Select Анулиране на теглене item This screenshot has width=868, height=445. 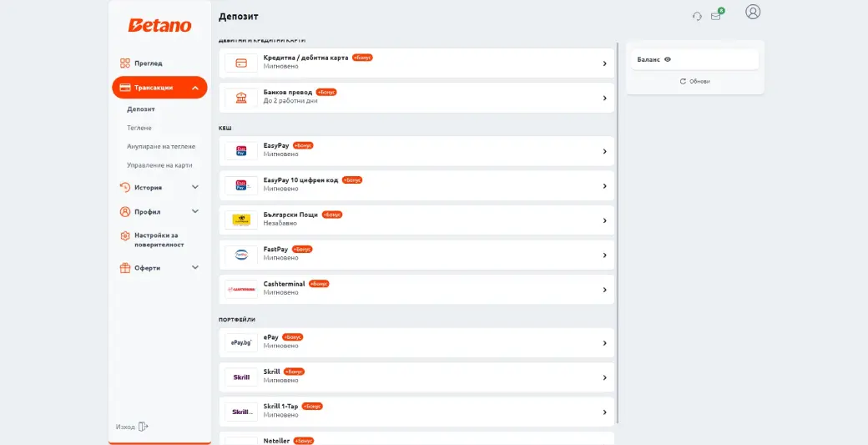[161, 147]
